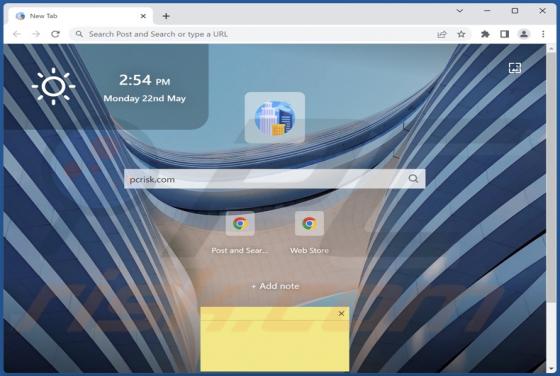Reload the current page
The height and width of the screenshot is (376, 560).
[55, 34]
